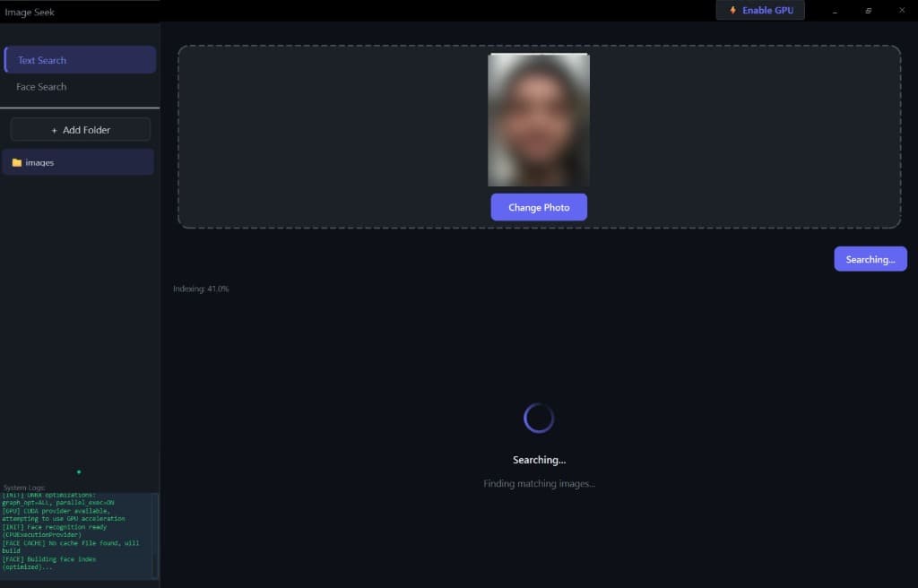Click the Indexing 41.0% progress indicator
Viewport: 918px width, 588px height.
tap(202, 288)
